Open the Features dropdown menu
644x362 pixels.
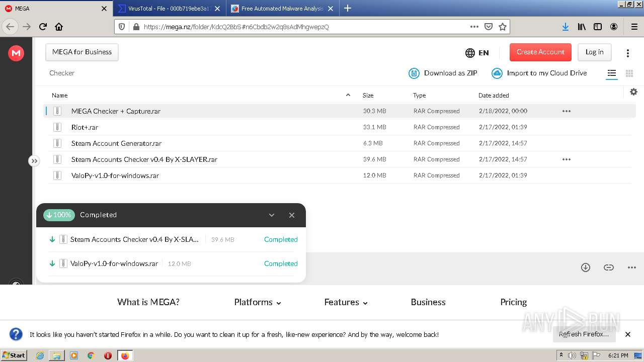346,302
